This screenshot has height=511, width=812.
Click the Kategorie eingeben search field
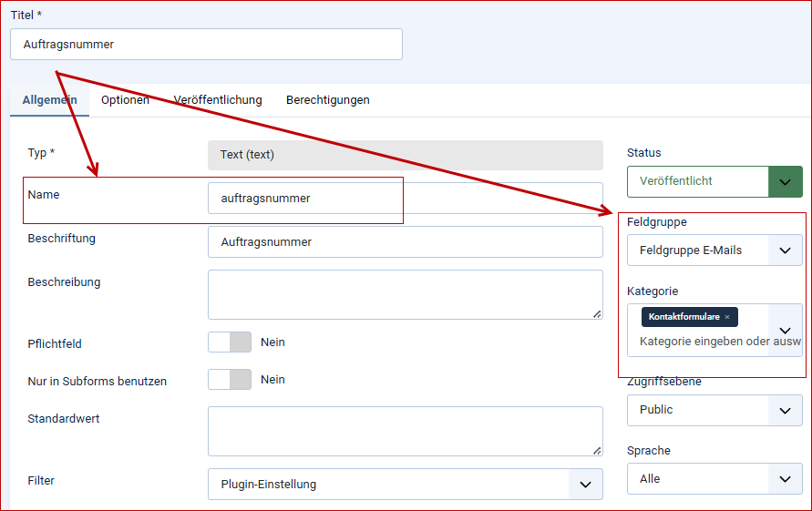point(702,342)
